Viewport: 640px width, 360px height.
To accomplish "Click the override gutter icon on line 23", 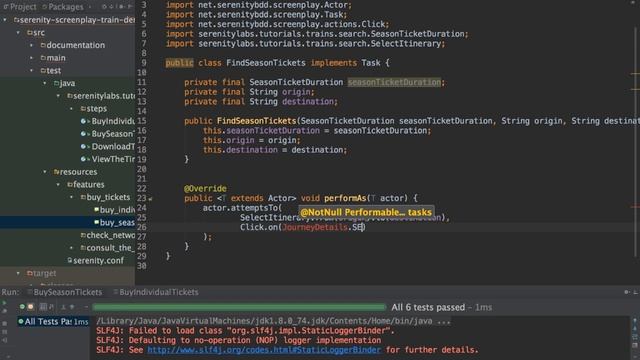I will pyautogui.click(x=150, y=199).
